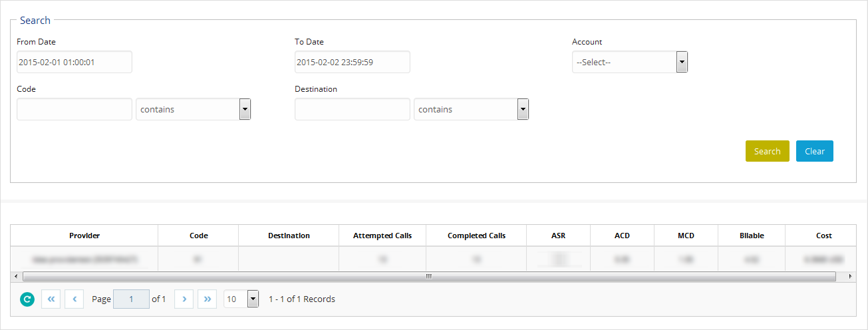Click the scrollbar left arrow under the table

pyautogui.click(x=16, y=276)
